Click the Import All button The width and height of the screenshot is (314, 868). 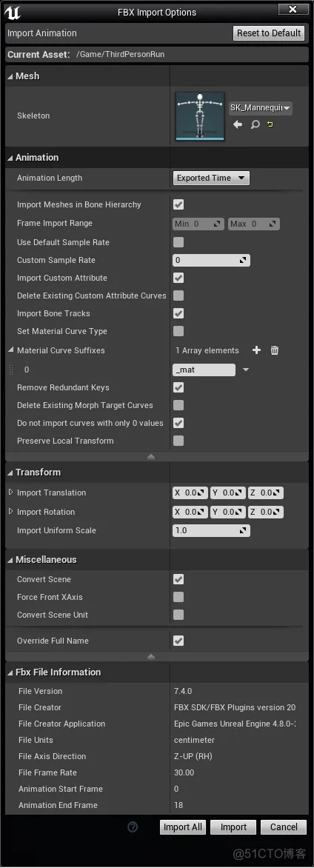click(x=183, y=827)
